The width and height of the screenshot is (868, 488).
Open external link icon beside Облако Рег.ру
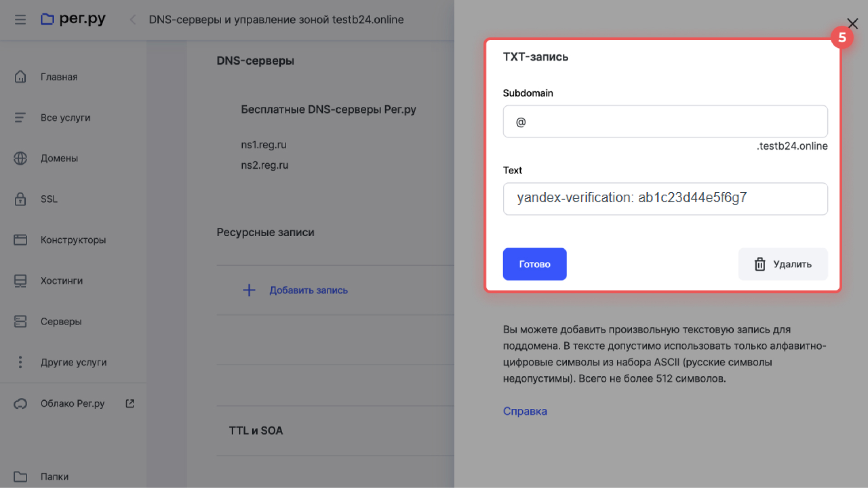point(130,403)
